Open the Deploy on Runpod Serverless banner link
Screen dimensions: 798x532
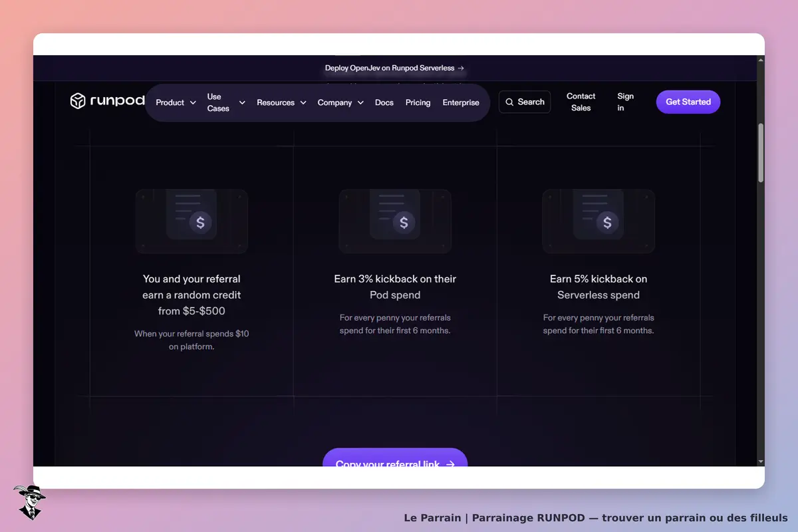click(x=395, y=68)
